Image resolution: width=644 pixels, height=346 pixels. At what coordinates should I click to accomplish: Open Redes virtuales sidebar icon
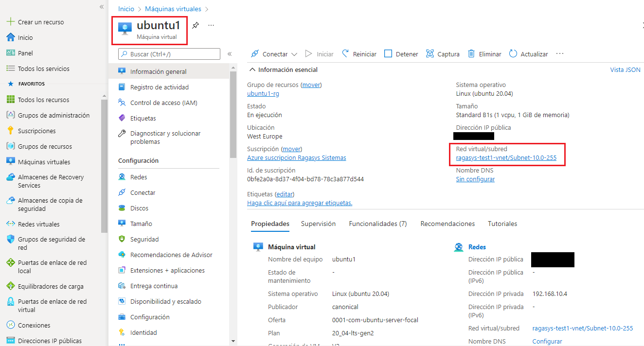(10, 224)
